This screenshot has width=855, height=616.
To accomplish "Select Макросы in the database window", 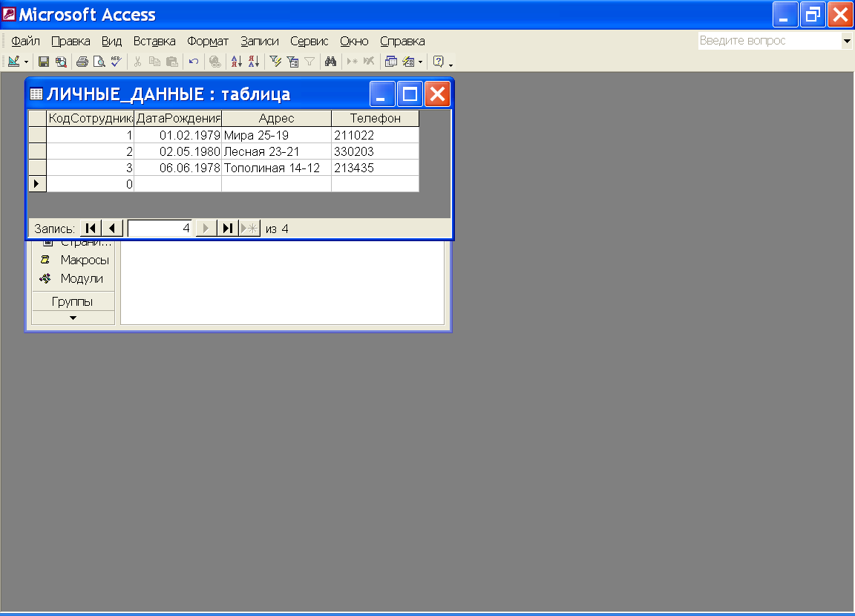I will coord(74,260).
